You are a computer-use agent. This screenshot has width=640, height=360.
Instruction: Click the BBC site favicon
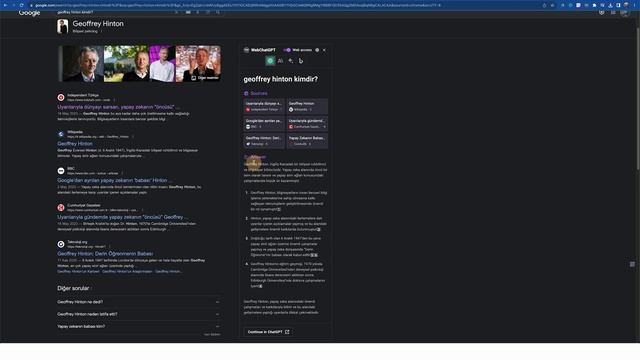point(61,171)
